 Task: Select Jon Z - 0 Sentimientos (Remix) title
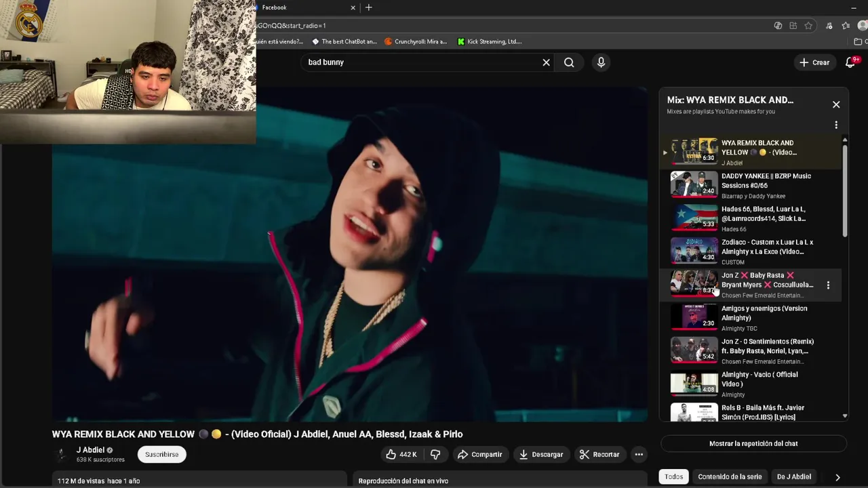point(768,346)
